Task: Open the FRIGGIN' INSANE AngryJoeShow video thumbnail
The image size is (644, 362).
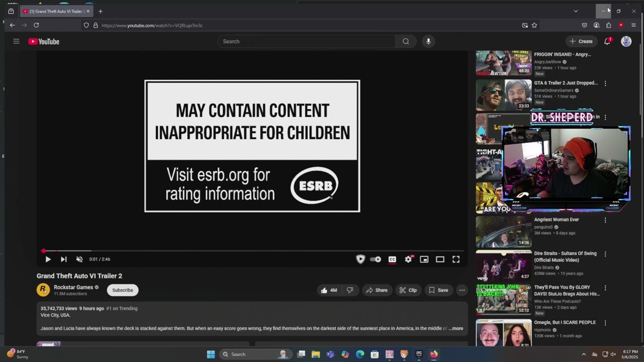Action: click(504, 63)
